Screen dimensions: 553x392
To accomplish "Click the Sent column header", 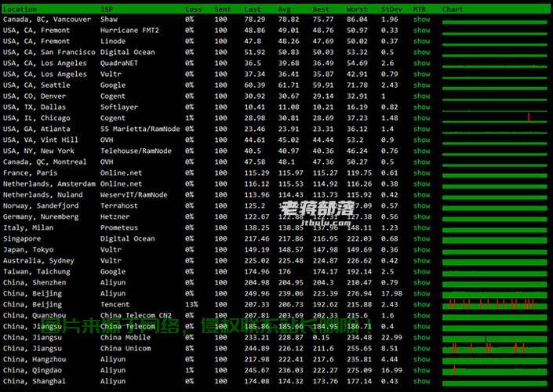I will pyautogui.click(x=222, y=9).
